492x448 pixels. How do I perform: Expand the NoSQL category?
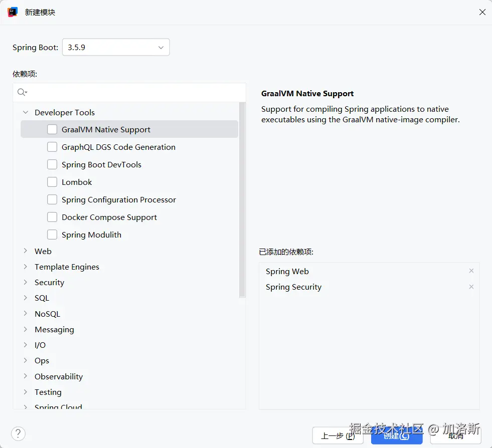(26, 314)
